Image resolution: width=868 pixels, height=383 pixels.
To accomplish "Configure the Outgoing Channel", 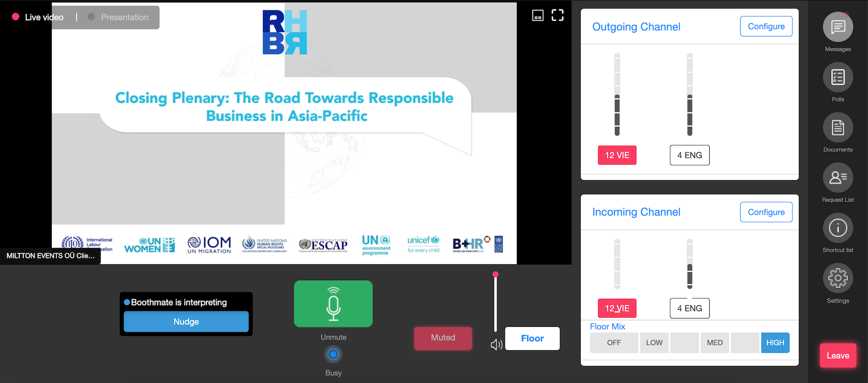I will [766, 26].
